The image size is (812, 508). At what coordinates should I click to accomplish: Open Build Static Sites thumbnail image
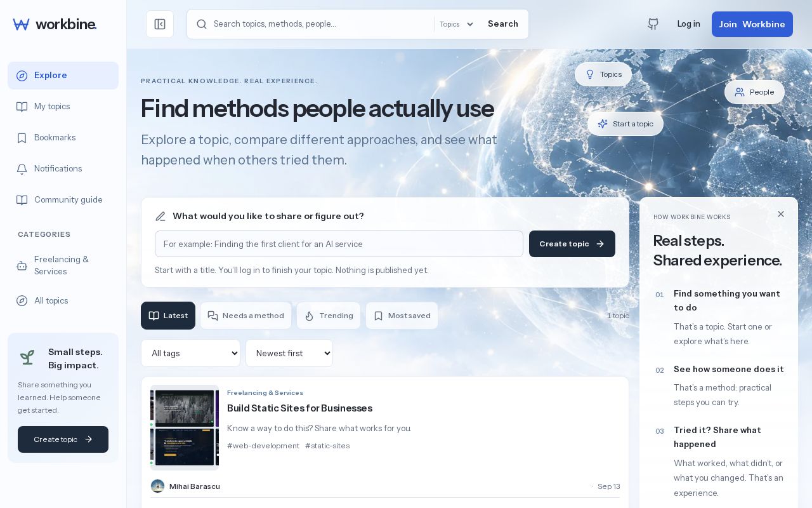(185, 427)
